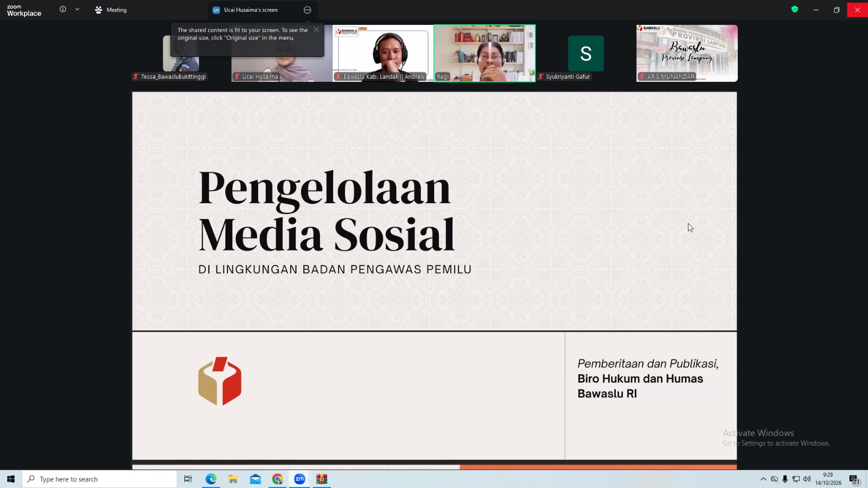The image size is (868, 488).
Task: Select Regi's active speaker video tile
Action: (x=484, y=53)
